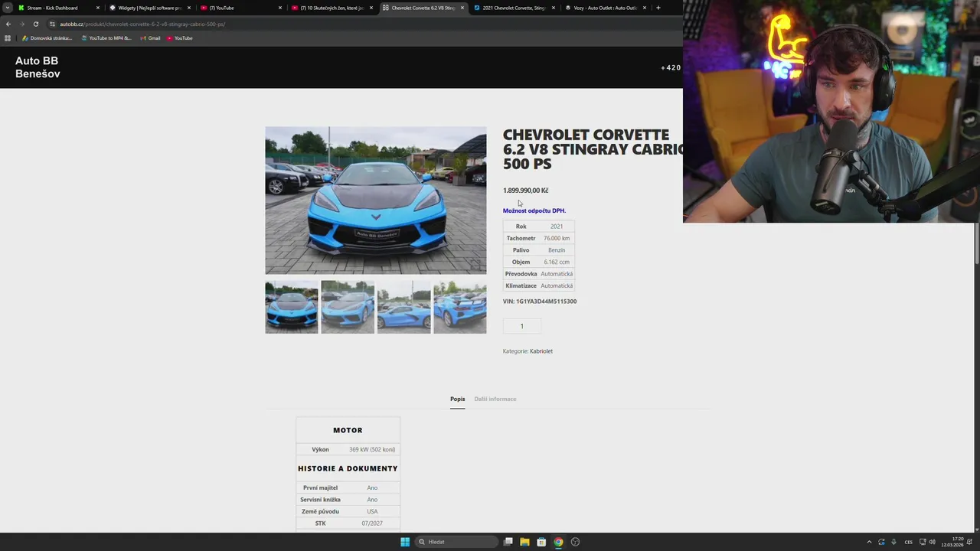Open Chrome from taskbar
The height and width of the screenshot is (551, 980).
[558, 542]
